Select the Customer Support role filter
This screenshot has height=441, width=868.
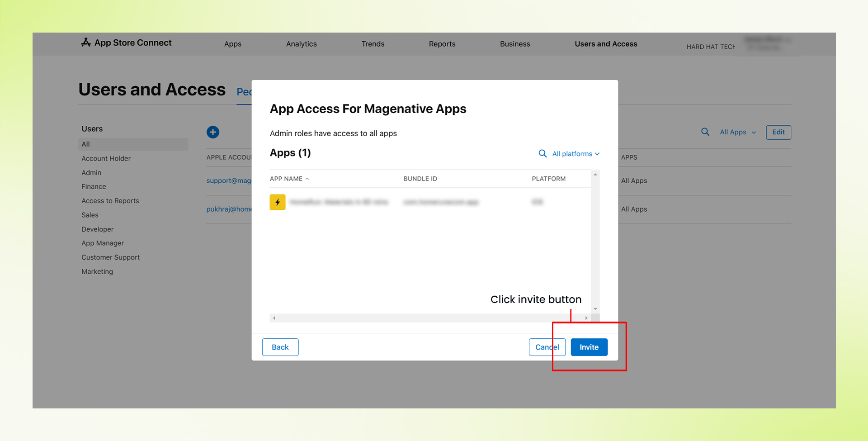(x=111, y=257)
